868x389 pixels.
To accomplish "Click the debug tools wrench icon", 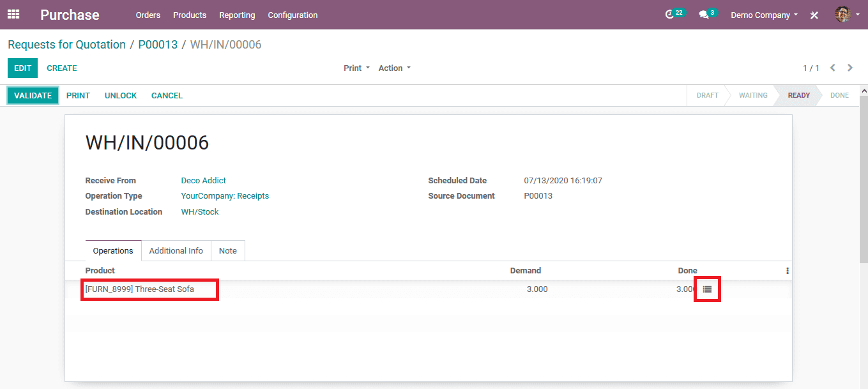I will pos(814,15).
